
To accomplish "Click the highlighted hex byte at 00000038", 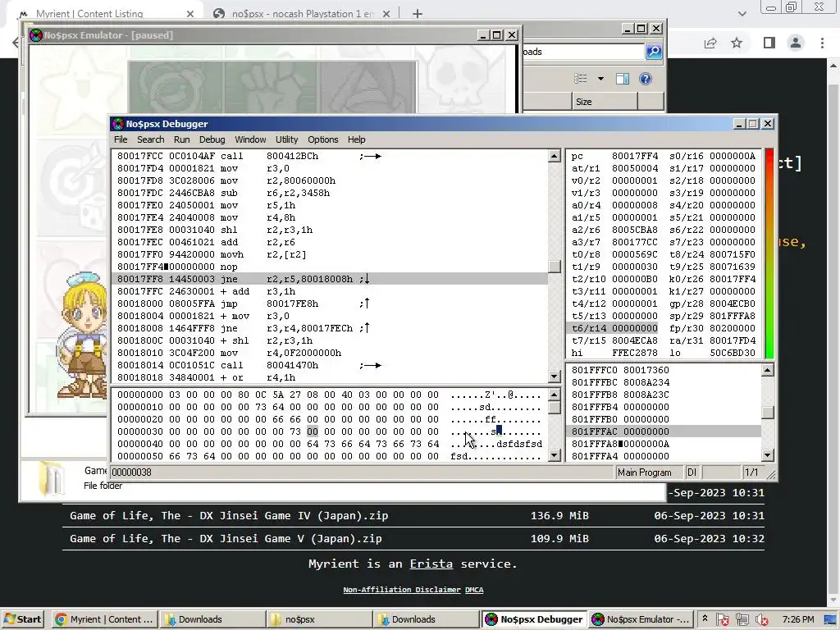I will click(313, 431).
